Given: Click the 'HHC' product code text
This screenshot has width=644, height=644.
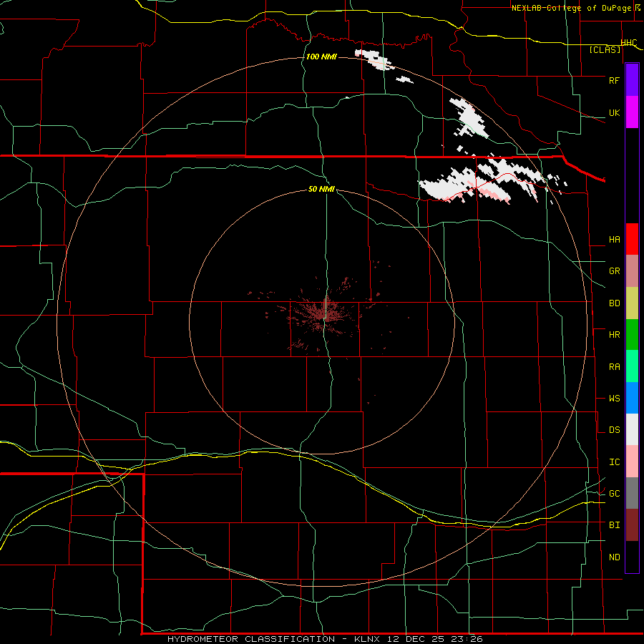Looking at the screenshot, I should [x=628, y=43].
